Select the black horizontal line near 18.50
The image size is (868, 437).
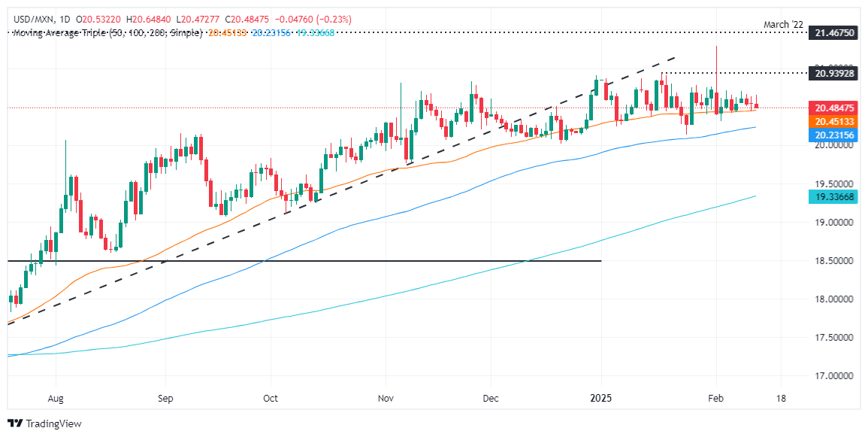pos(301,260)
